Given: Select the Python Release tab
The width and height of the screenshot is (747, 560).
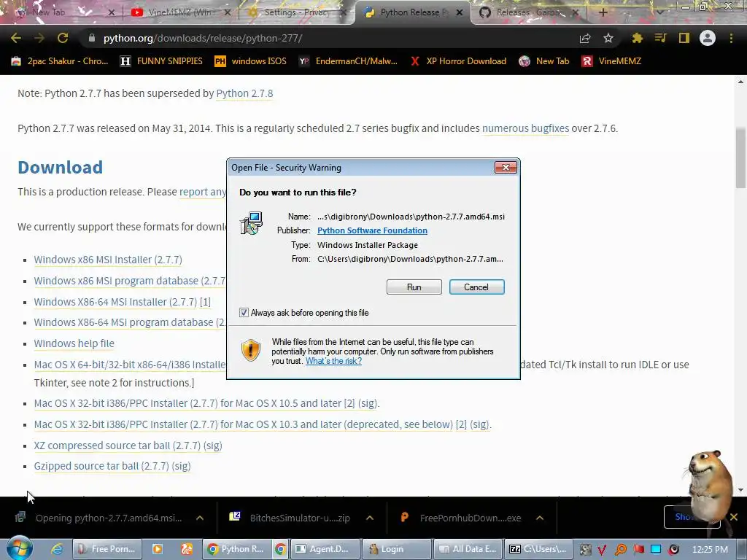Looking at the screenshot, I should (413, 12).
